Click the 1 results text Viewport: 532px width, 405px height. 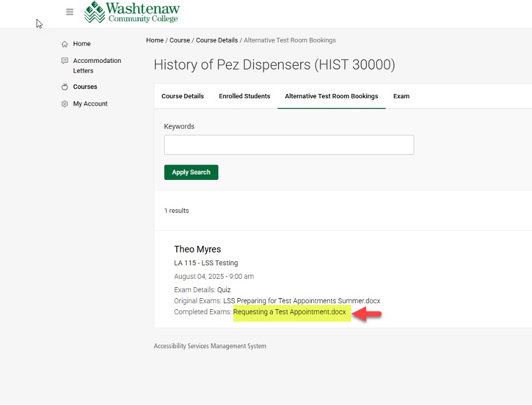click(x=176, y=210)
